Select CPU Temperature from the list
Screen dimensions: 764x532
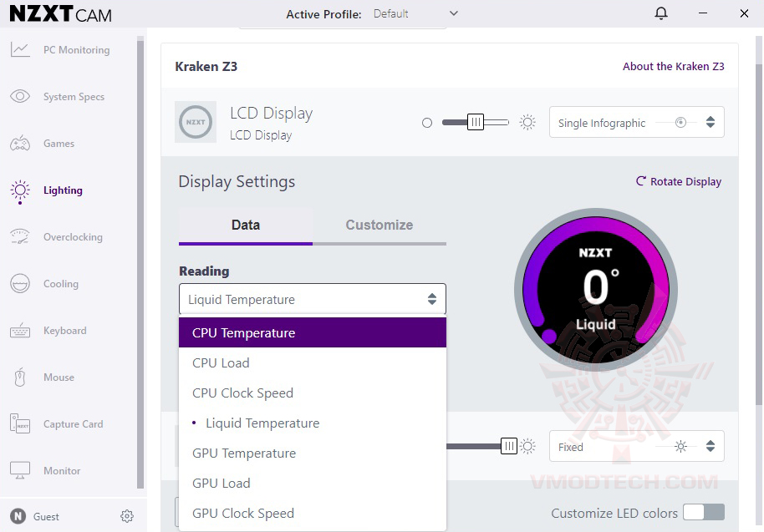[313, 332]
